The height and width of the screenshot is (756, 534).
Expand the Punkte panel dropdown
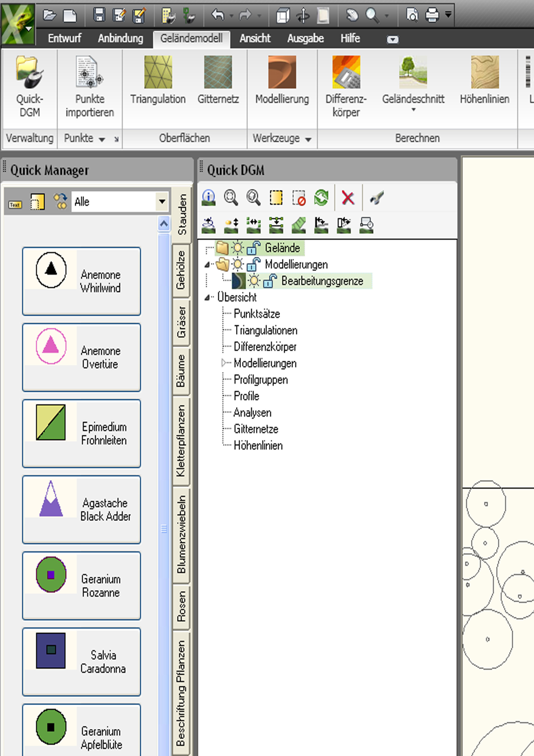point(102,140)
